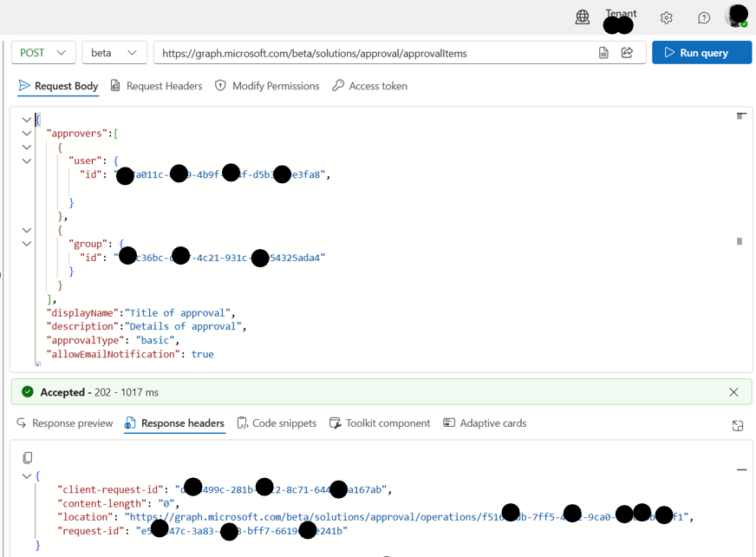Collapse the "group" object
This screenshot has width=756, height=557.
27,244
